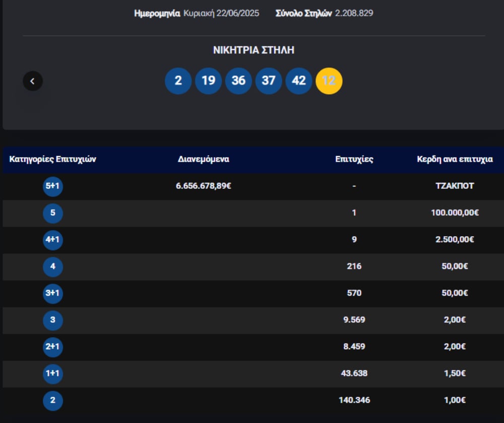The width and height of the screenshot is (504, 423).
Task: Click the 2,00€ value in the 2+1 row
Action: (455, 346)
